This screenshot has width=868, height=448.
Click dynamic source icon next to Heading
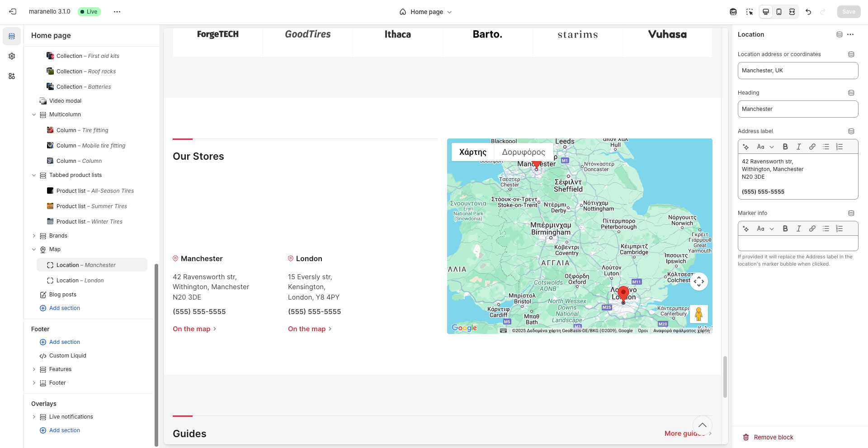pyautogui.click(x=851, y=93)
